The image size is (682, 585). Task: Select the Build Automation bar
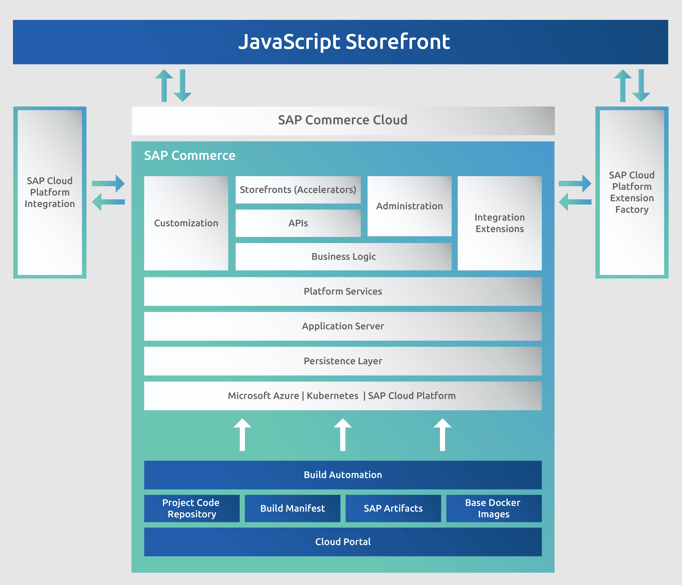coord(343,475)
